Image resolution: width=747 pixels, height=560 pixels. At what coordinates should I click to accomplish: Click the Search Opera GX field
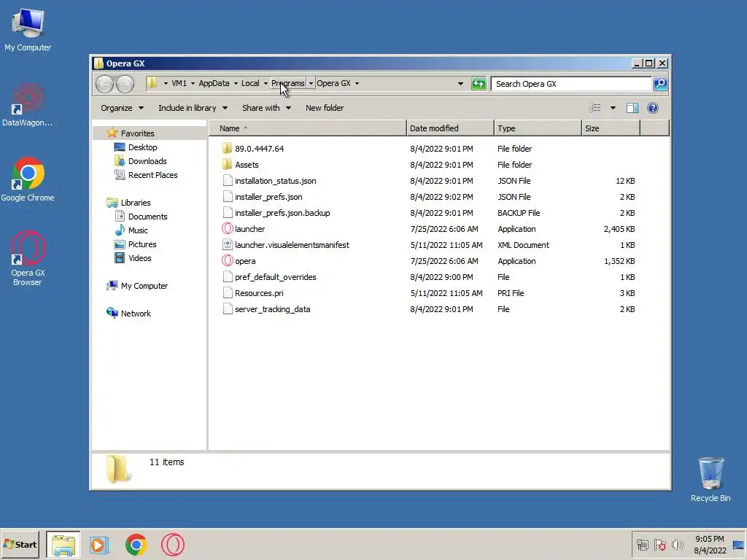(571, 84)
